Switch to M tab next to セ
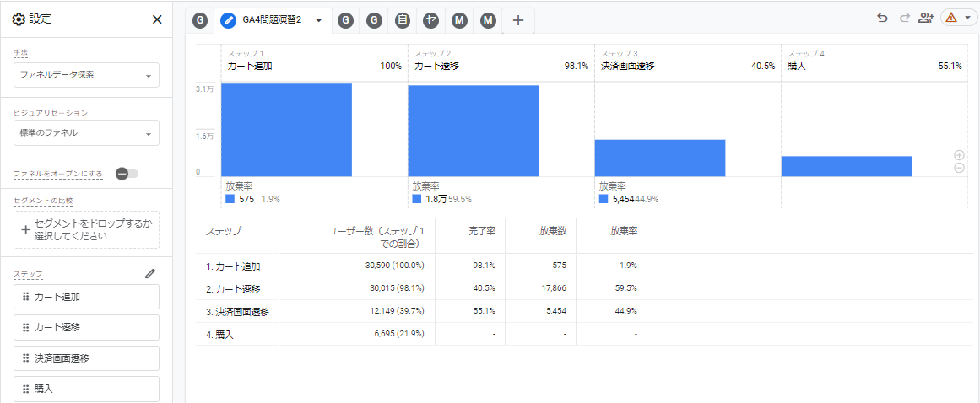The height and width of the screenshot is (403, 980). point(459,20)
